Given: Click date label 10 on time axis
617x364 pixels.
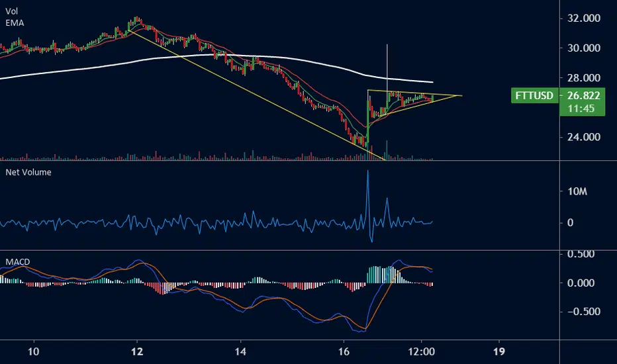Looking at the screenshot, I should (34, 351).
